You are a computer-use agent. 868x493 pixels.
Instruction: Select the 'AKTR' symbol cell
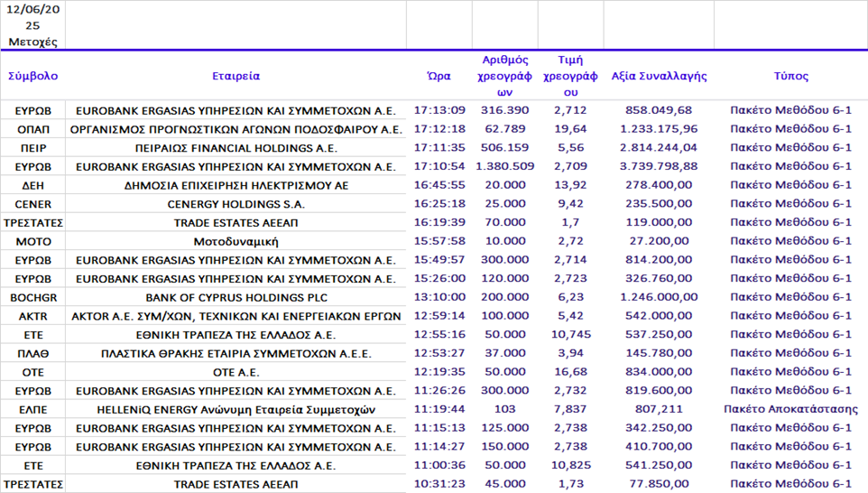pos(33,316)
